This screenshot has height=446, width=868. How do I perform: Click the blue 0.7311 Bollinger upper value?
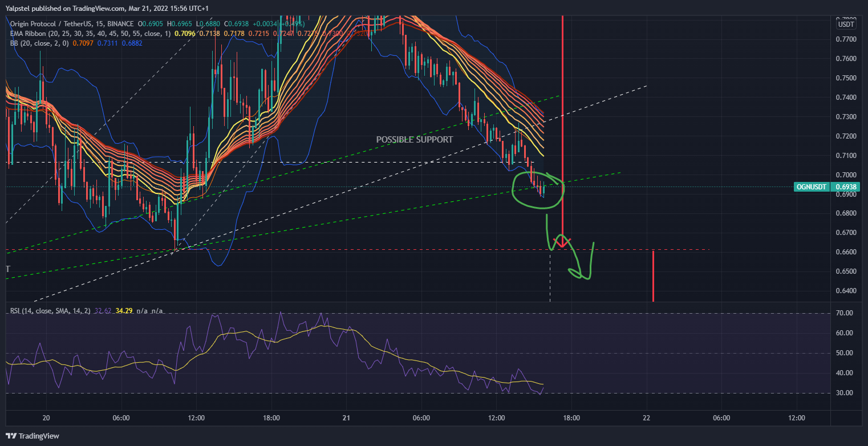point(107,43)
